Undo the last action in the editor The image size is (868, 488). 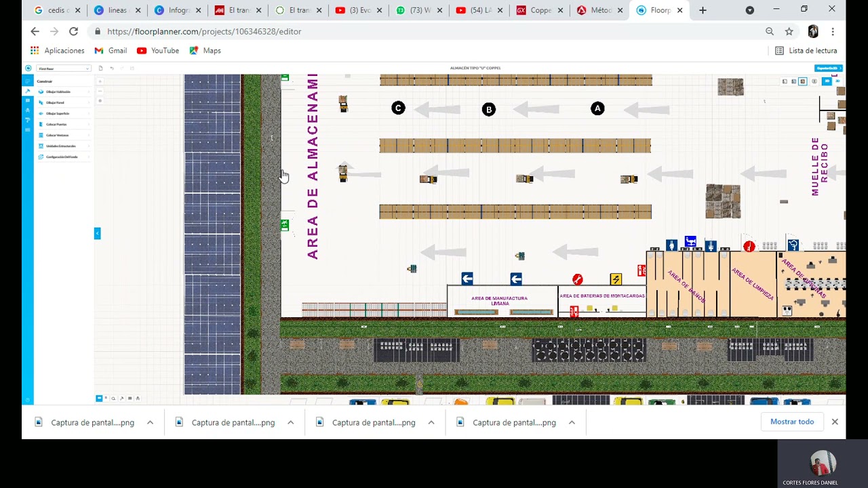point(112,68)
